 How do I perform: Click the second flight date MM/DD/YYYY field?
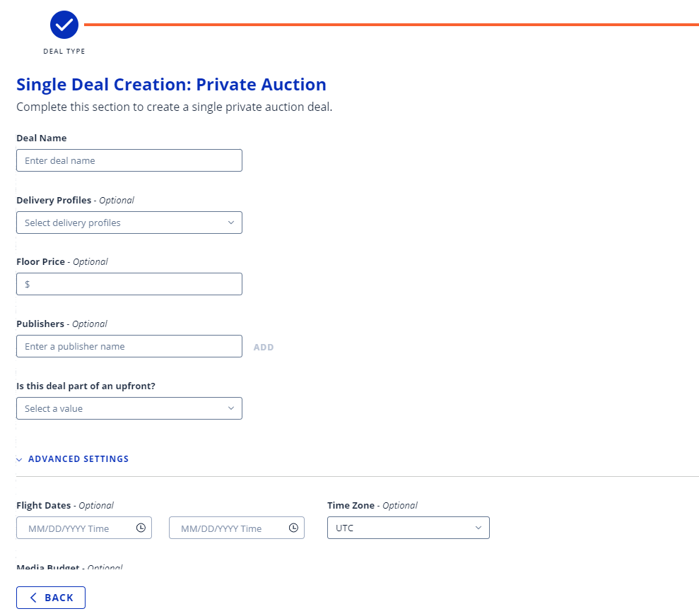click(237, 528)
